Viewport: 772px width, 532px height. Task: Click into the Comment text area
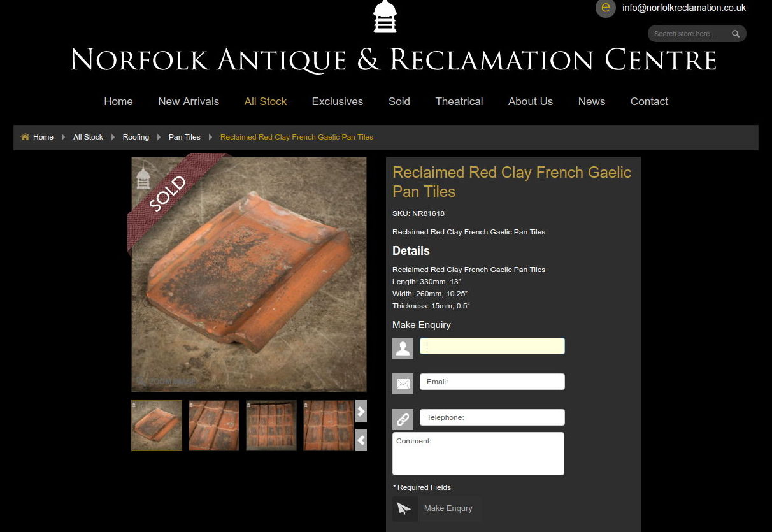coord(478,454)
